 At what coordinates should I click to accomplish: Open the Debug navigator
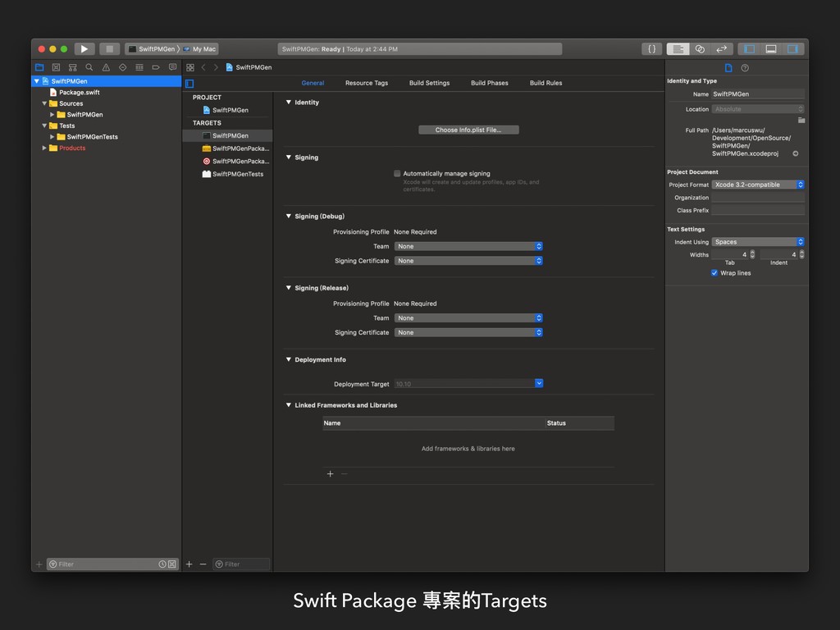[x=139, y=67]
